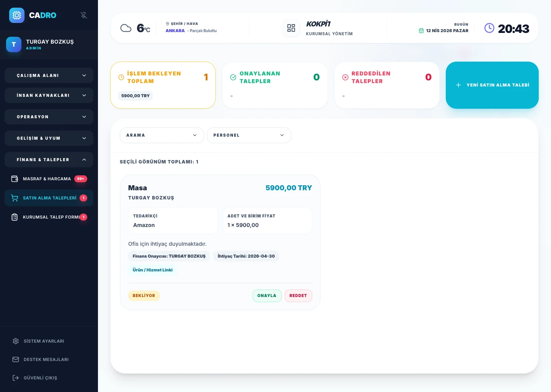The height and width of the screenshot is (392, 551).
Task: Select the Reddedilen Talepler card
Action: (387, 85)
